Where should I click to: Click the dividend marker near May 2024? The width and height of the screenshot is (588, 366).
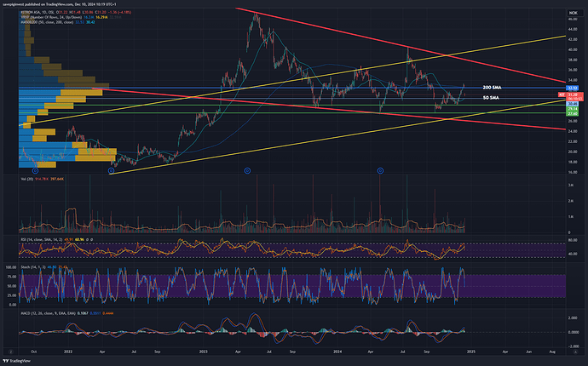pyautogui.click(x=380, y=171)
